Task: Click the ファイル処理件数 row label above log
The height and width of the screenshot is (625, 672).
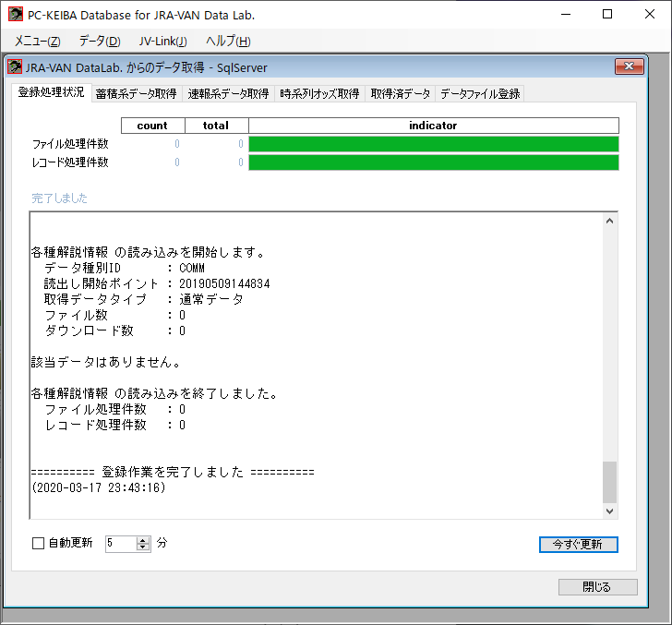Action: 70,144
